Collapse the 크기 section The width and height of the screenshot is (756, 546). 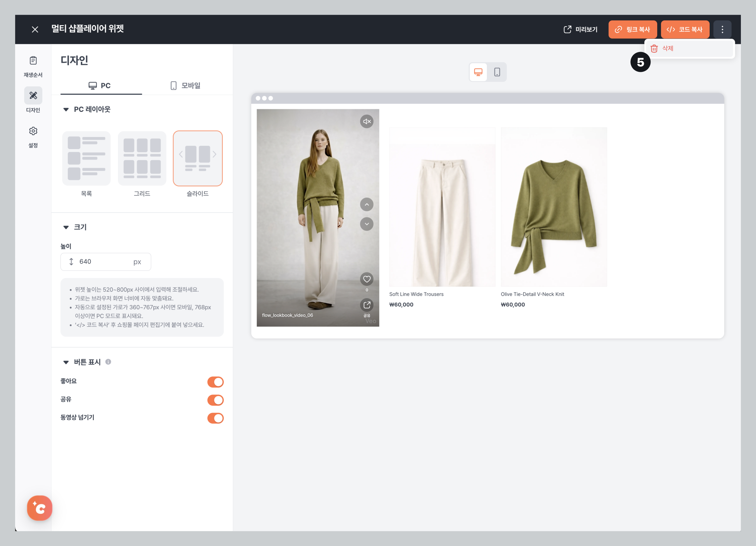pos(66,227)
